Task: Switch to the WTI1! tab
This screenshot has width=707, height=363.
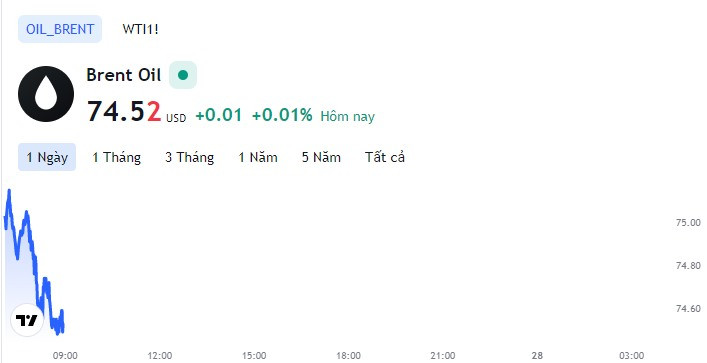Action: click(140, 29)
